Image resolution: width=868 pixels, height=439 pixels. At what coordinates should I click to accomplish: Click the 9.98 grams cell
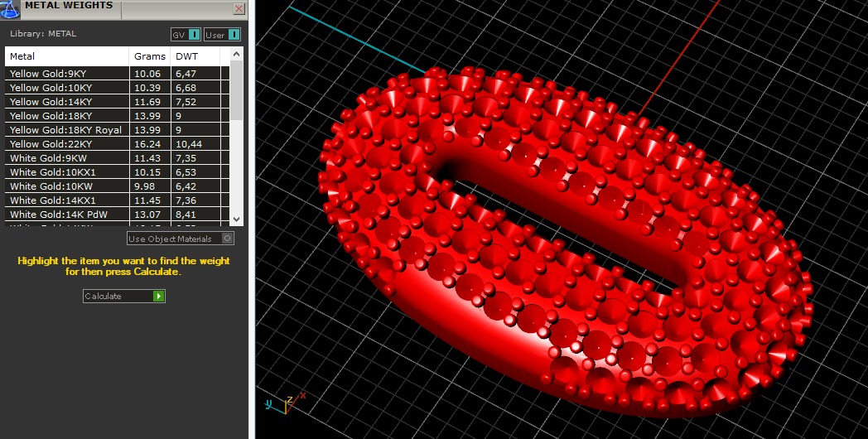(x=150, y=186)
